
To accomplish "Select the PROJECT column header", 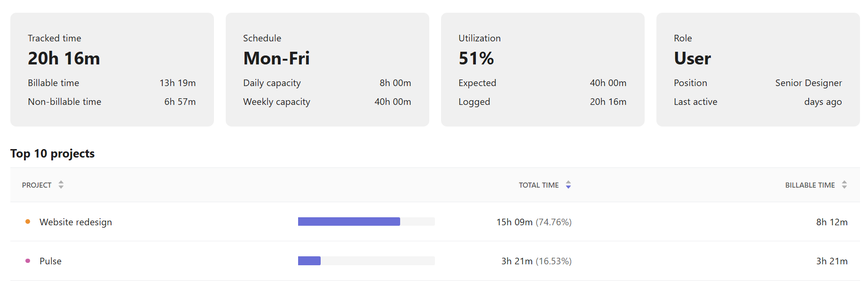I will tap(37, 185).
